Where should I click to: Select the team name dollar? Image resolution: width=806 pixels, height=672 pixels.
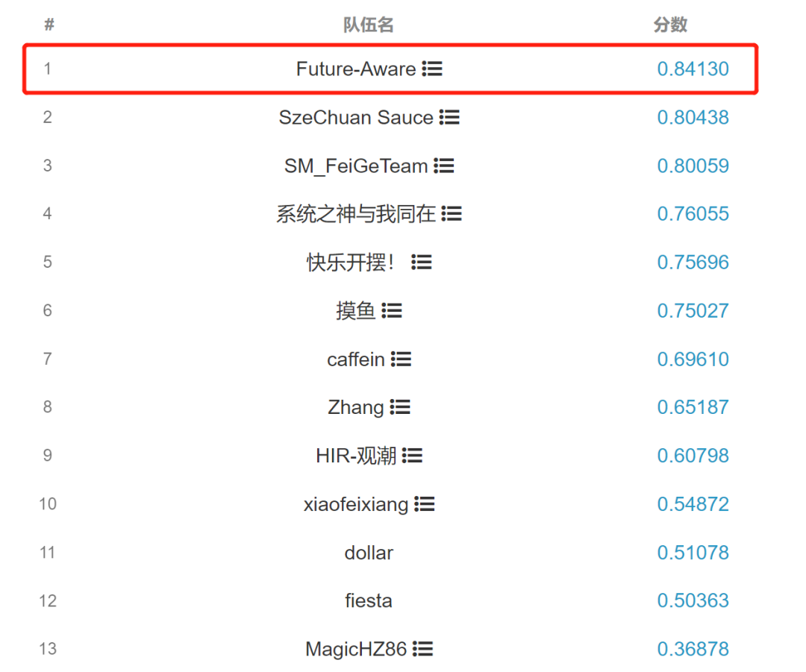(369, 553)
